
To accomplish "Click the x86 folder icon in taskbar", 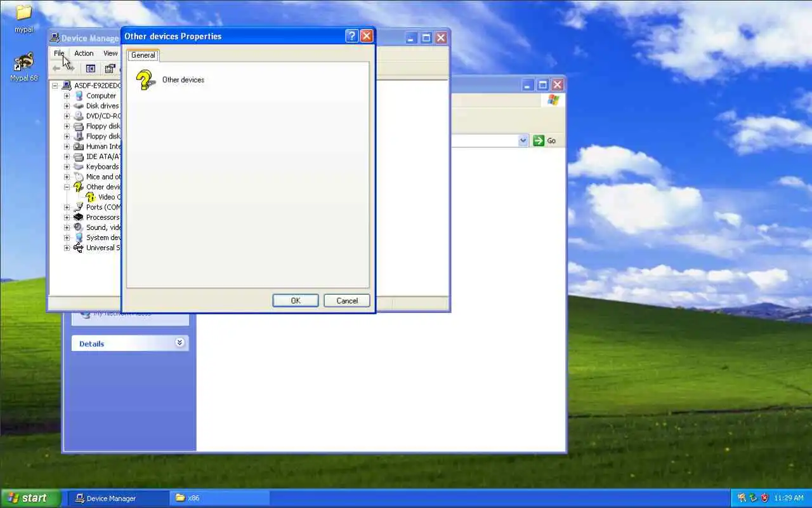I will (180, 498).
